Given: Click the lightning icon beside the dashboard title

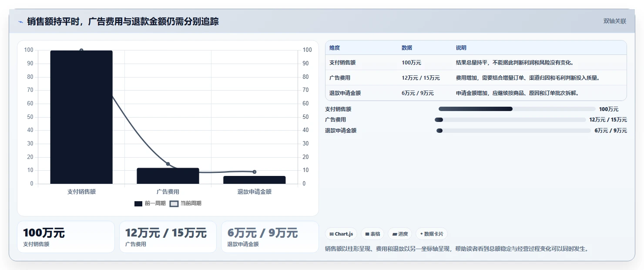Looking at the screenshot, I should tap(20, 22).
